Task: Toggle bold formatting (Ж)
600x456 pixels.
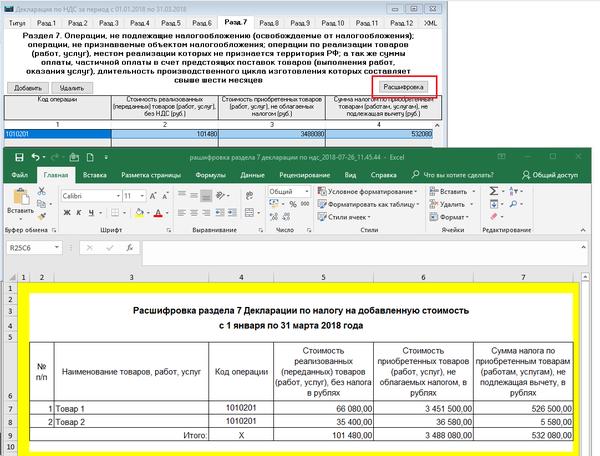Action: (67, 213)
